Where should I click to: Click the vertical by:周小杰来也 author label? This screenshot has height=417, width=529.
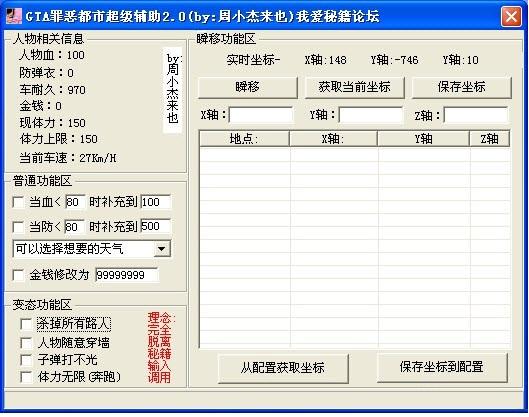pos(173,90)
